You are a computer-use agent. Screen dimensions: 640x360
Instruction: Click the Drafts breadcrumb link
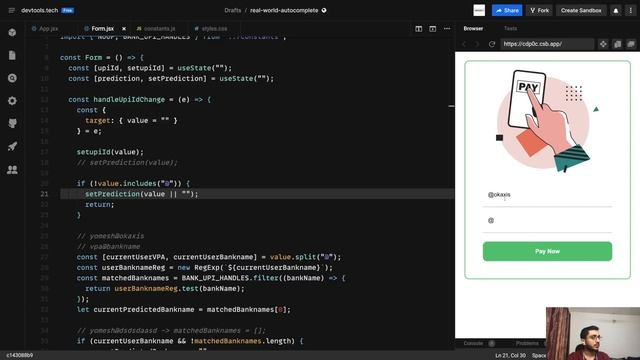(233, 10)
